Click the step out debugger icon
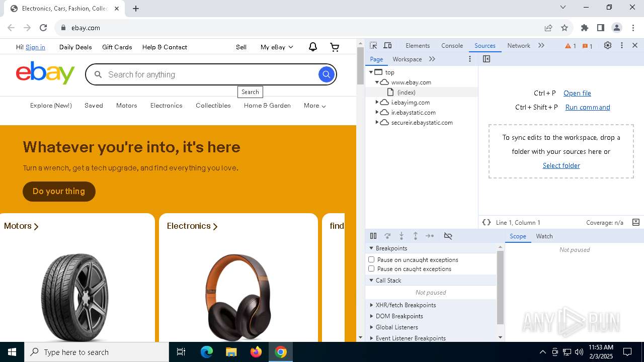Screen dimensions: 644x362 416,236
